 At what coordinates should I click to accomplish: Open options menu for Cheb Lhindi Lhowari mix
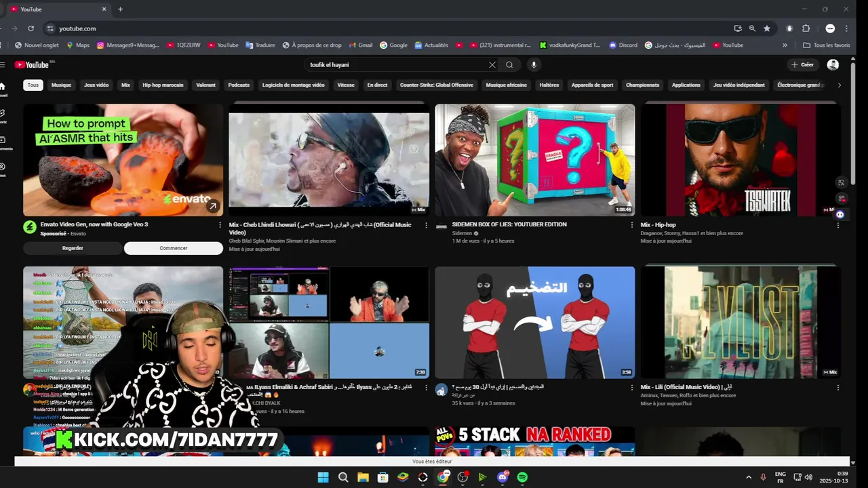click(x=426, y=225)
